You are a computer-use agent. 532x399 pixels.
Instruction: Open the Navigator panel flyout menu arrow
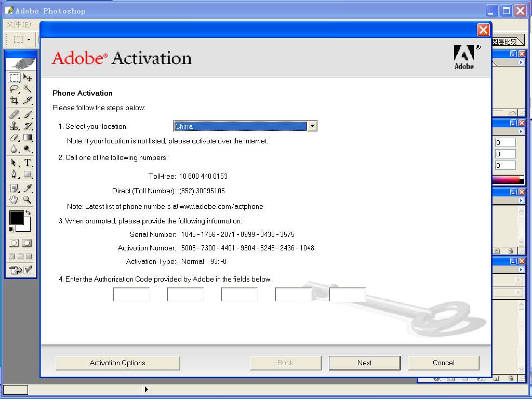[x=521, y=62]
